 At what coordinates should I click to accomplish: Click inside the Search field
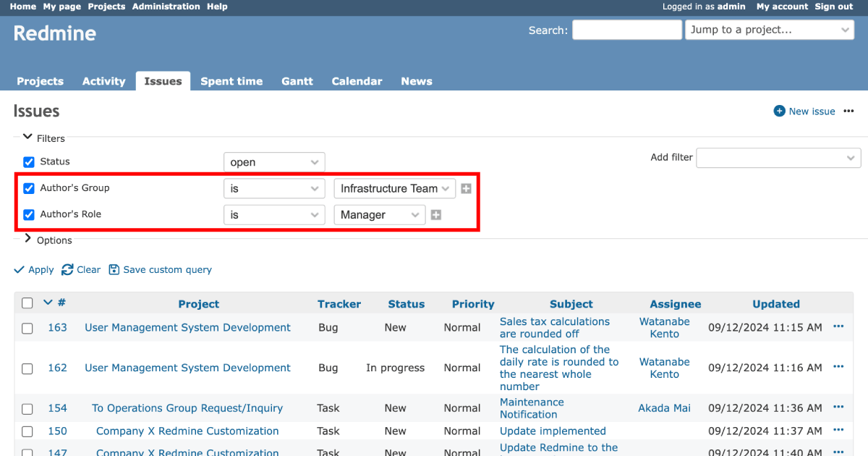(626, 30)
